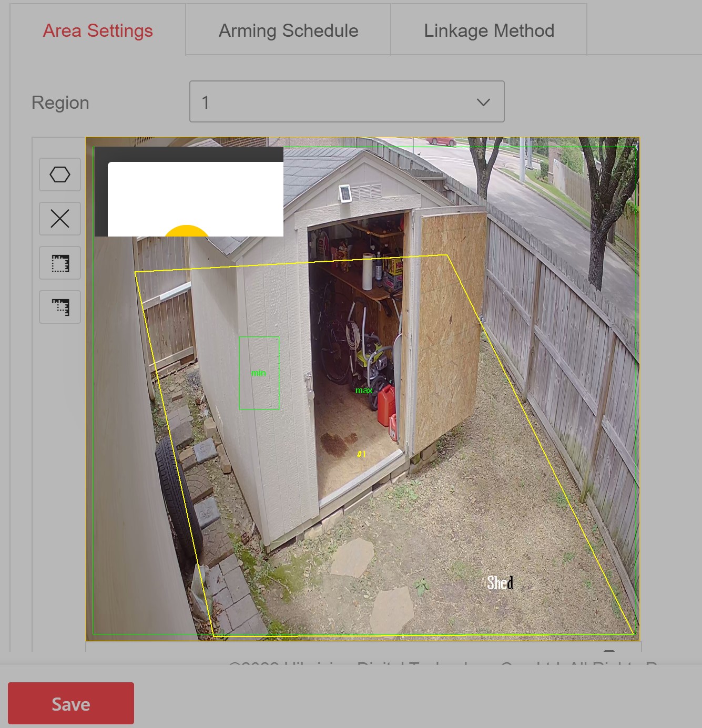Click the Shed camera name label
Viewport: 702px width, 728px height.
498,582
